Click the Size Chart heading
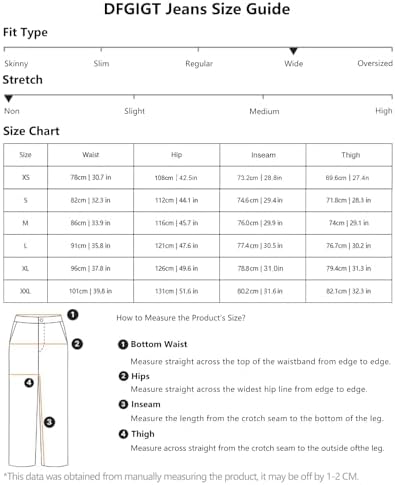Screen dimensions: 395x485 31,131
